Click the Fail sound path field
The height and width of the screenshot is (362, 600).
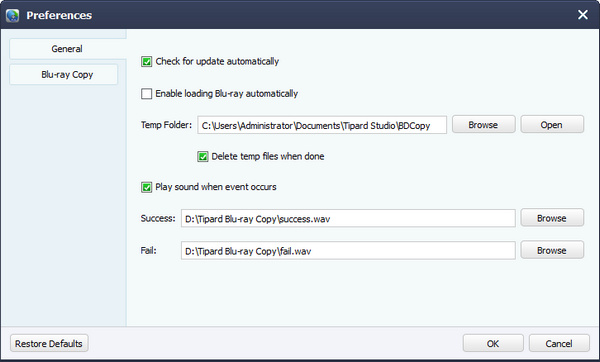[x=348, y=251]
